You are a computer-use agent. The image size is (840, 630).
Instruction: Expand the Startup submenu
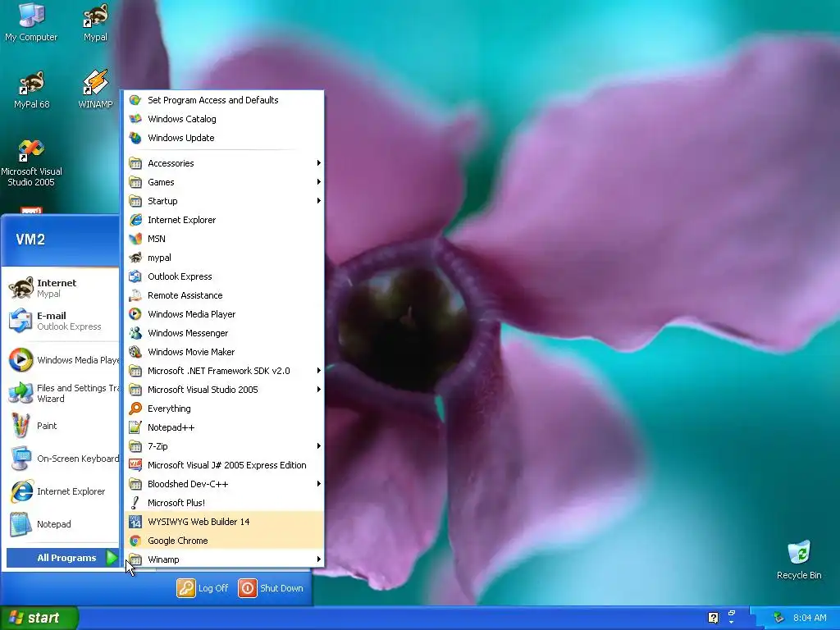pos(224,201)
